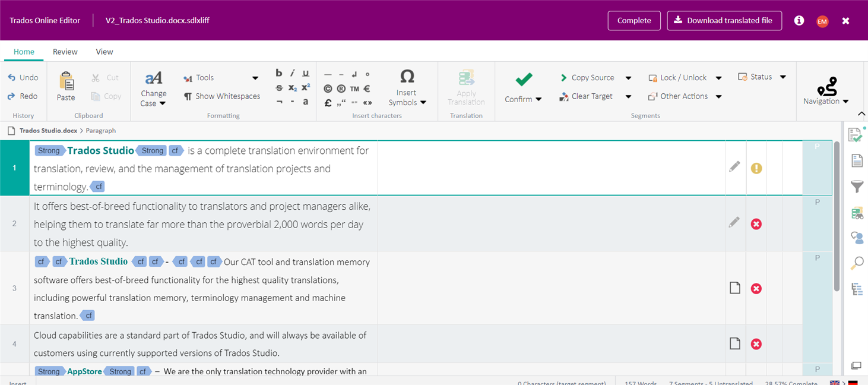Expand the Copy Source dropdown arrow
Image resolution: width=868 pixels, height=385 pixels.
tap(628, 78)
